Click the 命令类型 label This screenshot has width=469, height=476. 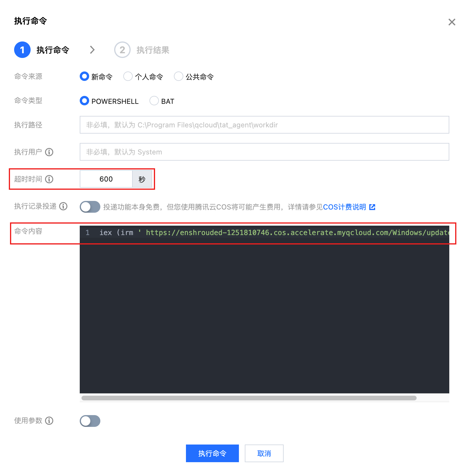coord(28,101)
